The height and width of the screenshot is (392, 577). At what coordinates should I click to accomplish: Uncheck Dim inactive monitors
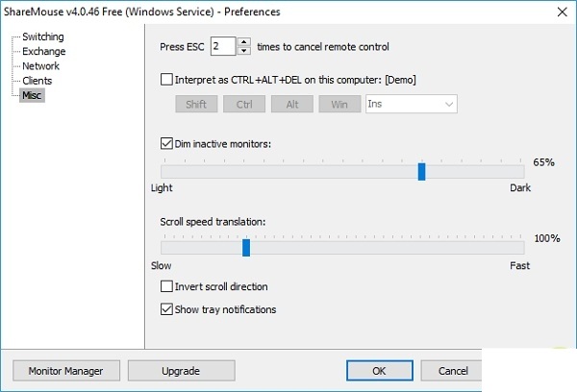(x=167, y=144)
